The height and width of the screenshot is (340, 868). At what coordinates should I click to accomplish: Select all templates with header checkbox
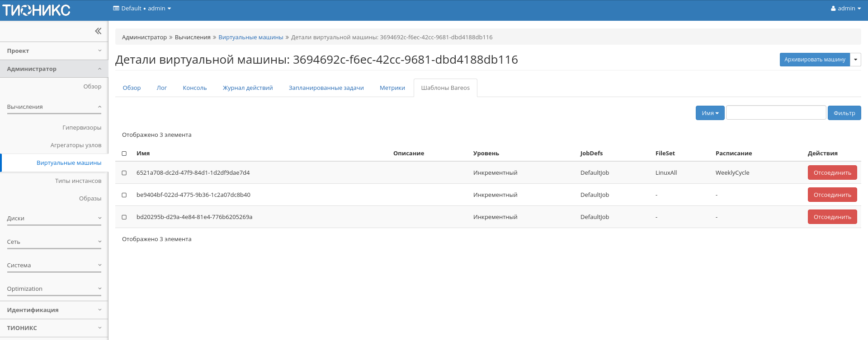[x=124, y=154]
